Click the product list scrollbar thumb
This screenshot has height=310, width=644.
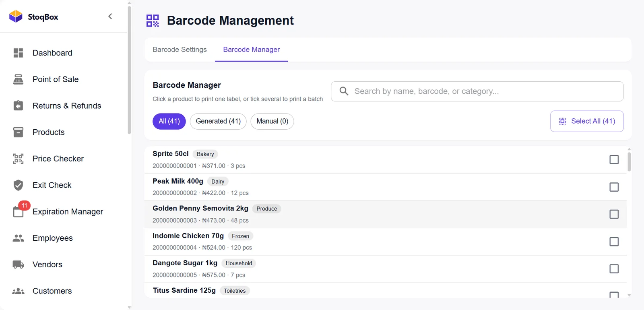(629, 161)
